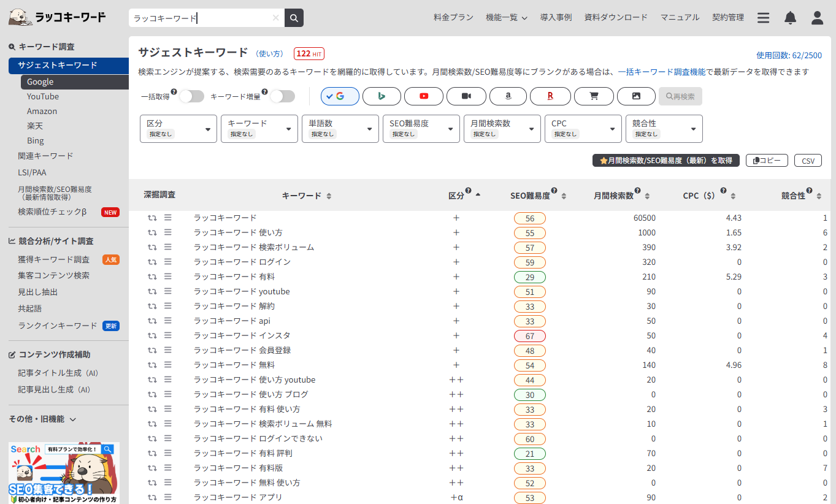Expand その他・旧機能 section

(x=42, y=419)
